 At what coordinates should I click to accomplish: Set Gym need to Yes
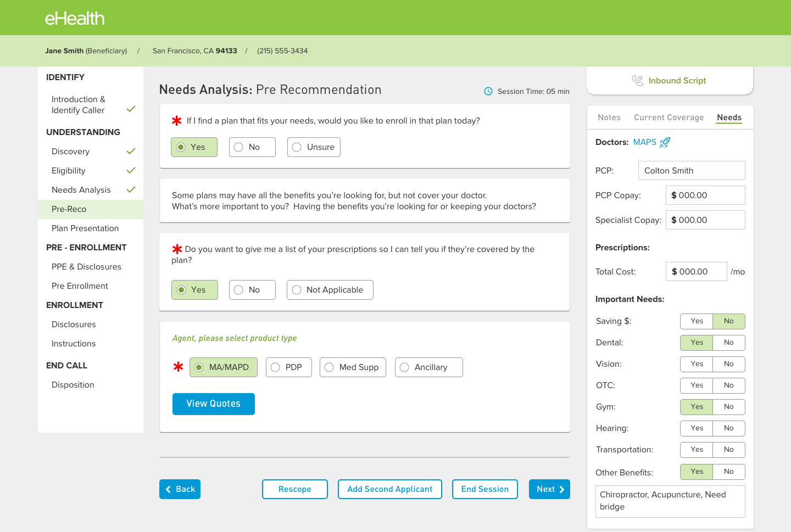tap(697, 407)
